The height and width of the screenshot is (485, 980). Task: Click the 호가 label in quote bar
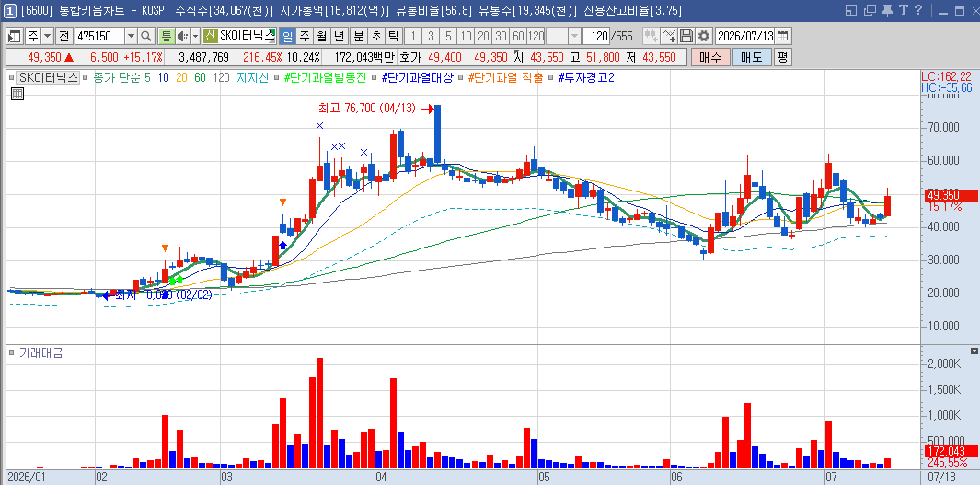pyautogui.click(x=410, y=57)
